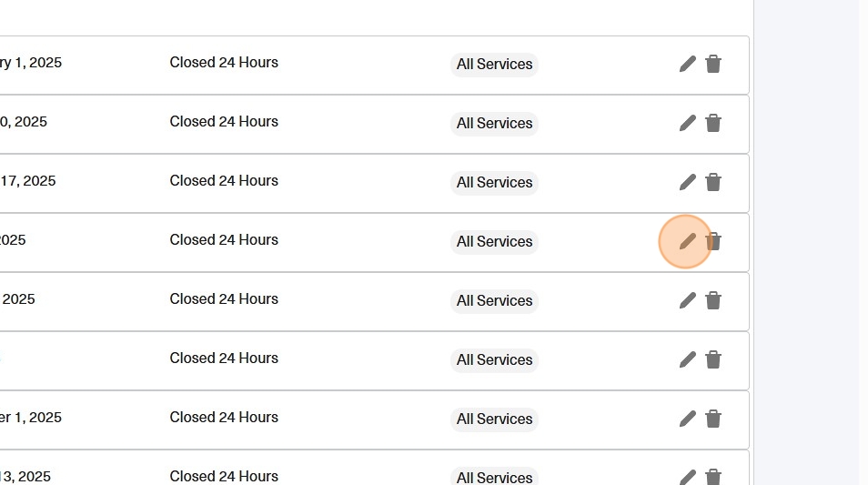
Task: Trash the closure dated "0, 2025"
Action: pyautogui.click(x=713, y=123)
